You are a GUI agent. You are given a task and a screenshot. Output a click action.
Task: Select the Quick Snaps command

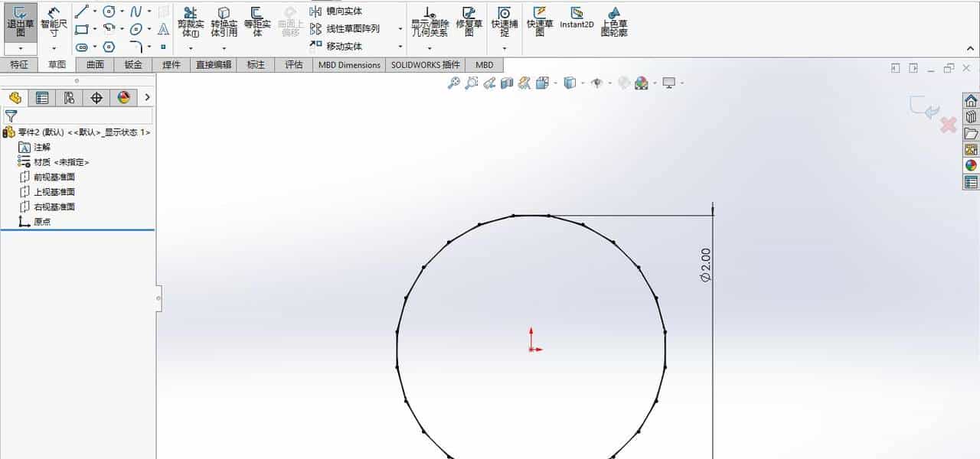[x=503, y=21]
